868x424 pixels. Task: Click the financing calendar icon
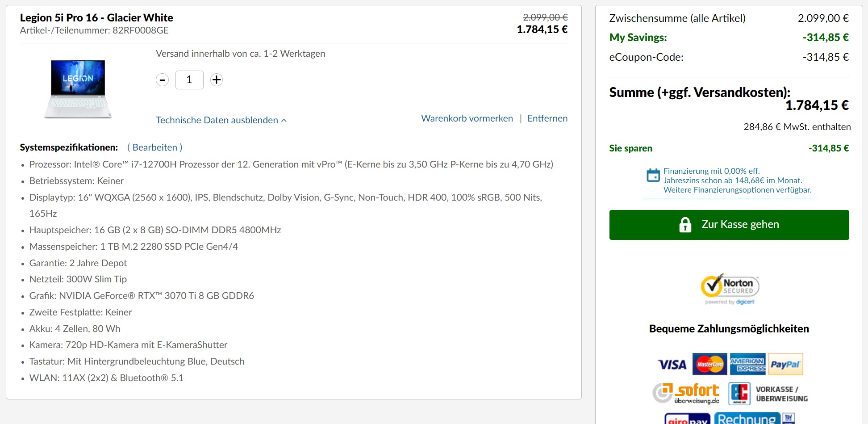[x=653, y=175]
